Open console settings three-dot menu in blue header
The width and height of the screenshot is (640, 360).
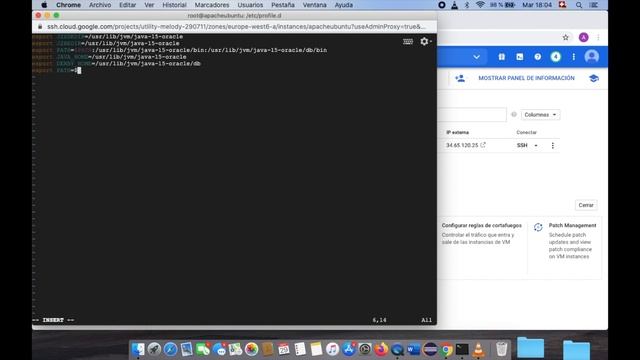[573, 57]
